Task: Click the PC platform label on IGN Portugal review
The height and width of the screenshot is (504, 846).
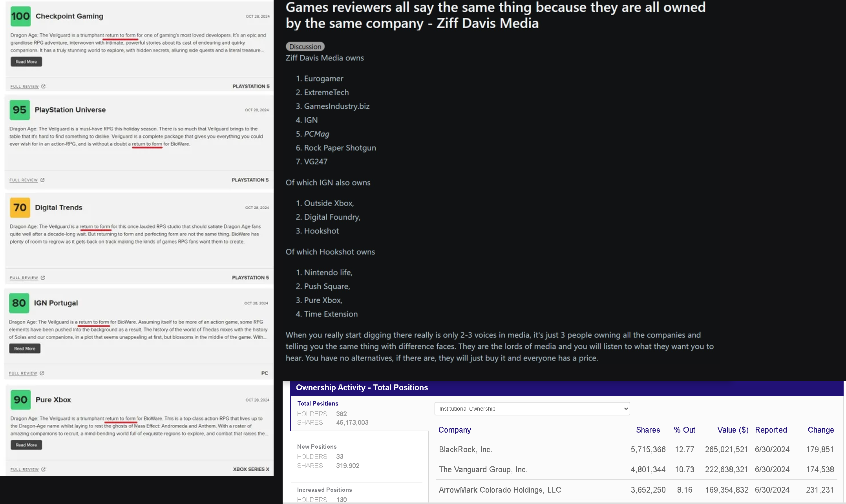Action: [x=265, y=373]
